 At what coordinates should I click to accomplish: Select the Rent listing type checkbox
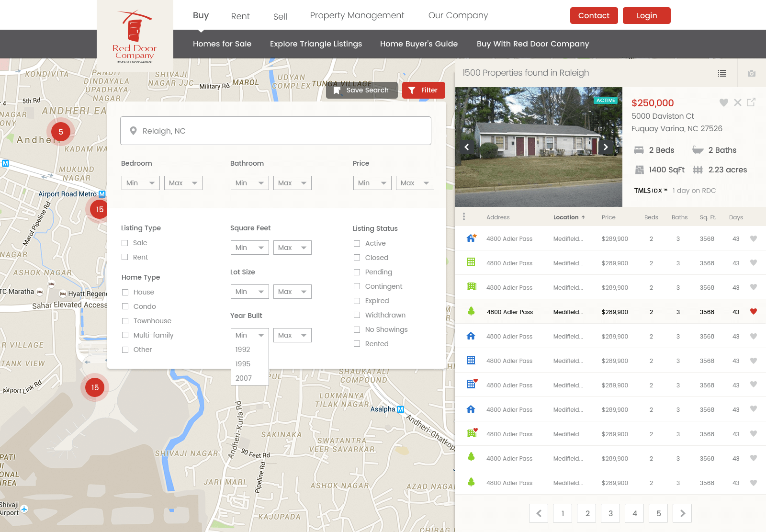click(x=125, y=257)
